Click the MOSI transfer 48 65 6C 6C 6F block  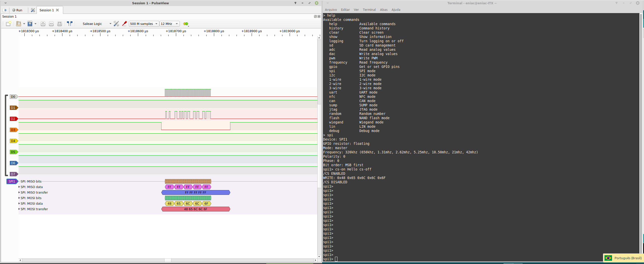pyautogui.click(x=196, y=209)
